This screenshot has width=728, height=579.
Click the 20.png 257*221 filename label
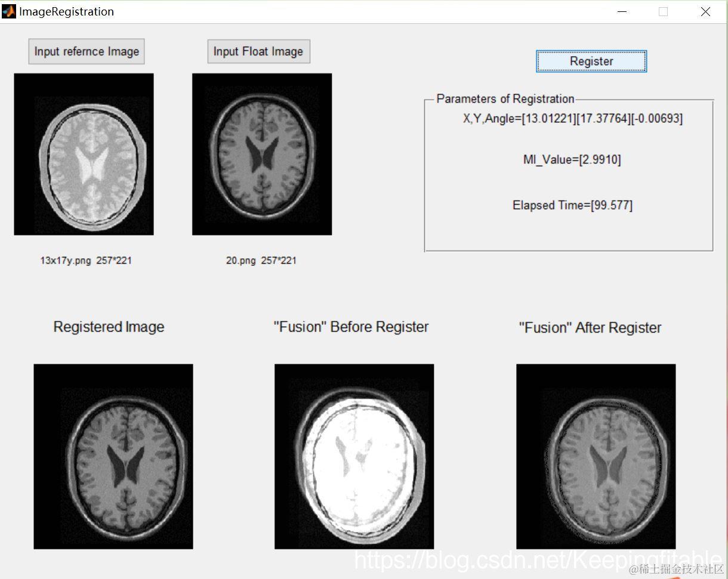261,261
